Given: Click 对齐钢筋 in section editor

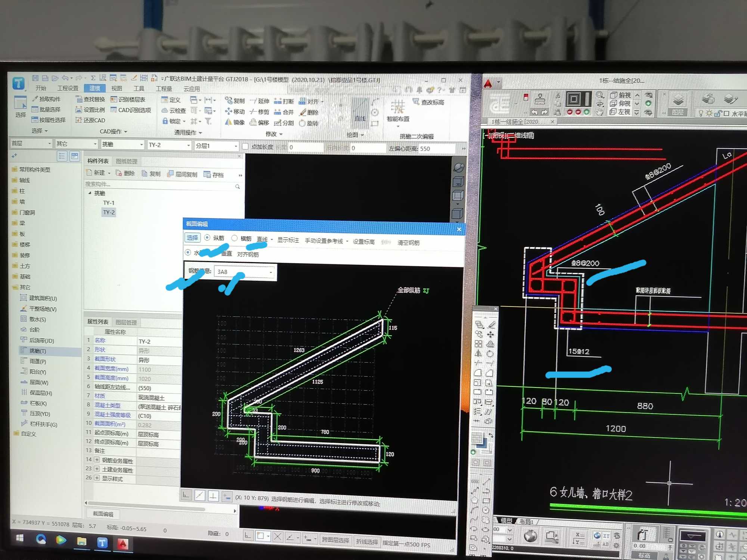Looking at the screenshot, I should coord(248,254).
